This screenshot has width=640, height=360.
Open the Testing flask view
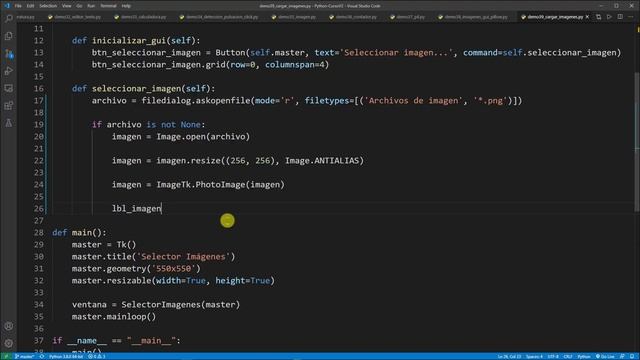point(9,123)
